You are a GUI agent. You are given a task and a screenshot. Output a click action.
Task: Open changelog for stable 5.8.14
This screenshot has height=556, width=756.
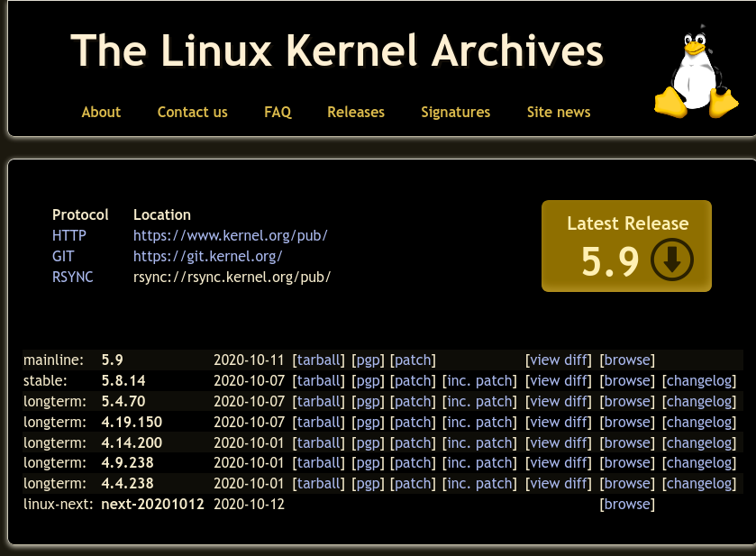[x=699, y=380]
